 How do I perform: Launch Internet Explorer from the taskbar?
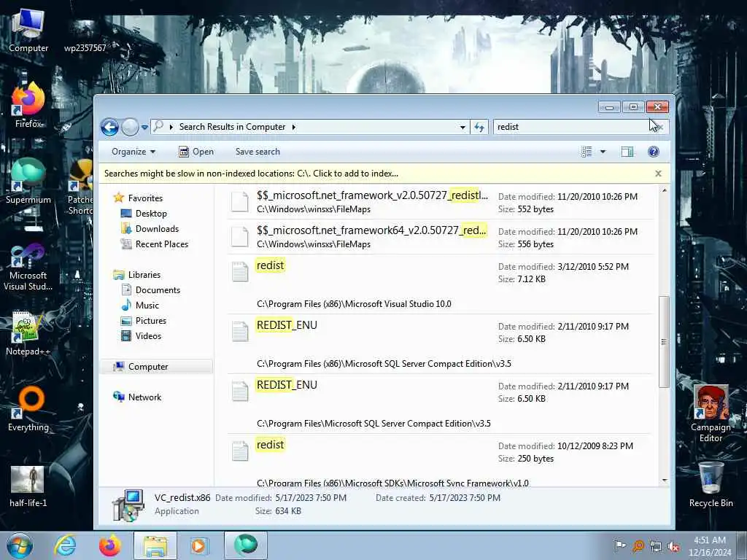[x=65, y=545]
